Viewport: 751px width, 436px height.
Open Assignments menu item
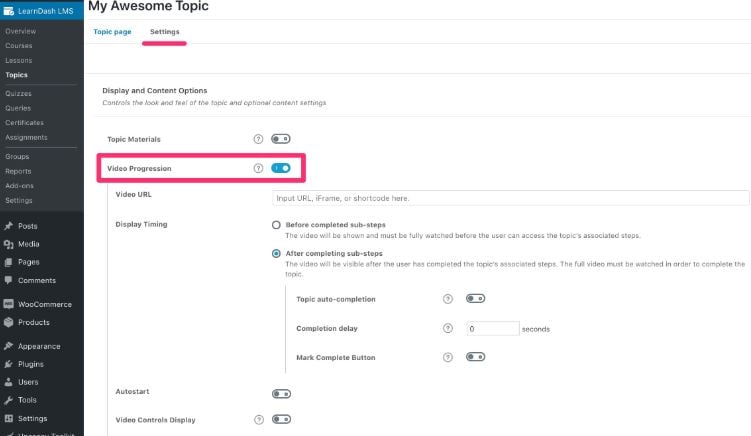(x=26, y=138)
